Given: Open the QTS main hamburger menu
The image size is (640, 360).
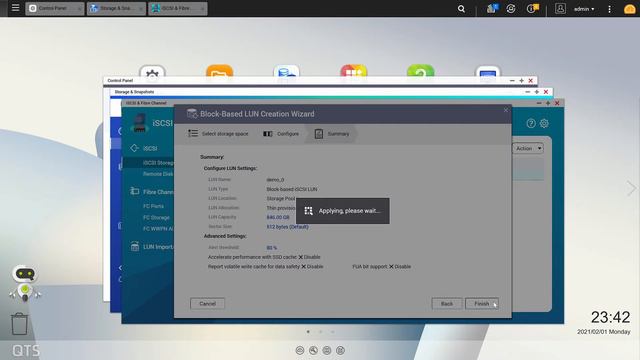Looking at the screenshot, I should [x=16, y=8].
